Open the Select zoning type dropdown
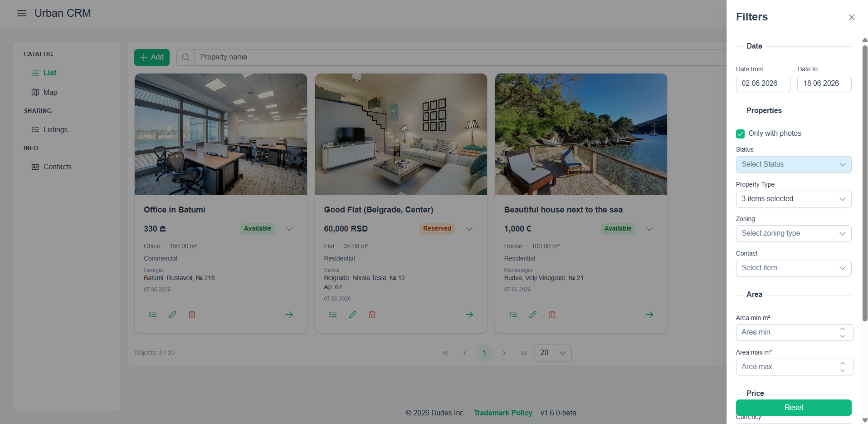Image resolution: width=868 pixels, height=424 pixels. click(x=794, y=233)
